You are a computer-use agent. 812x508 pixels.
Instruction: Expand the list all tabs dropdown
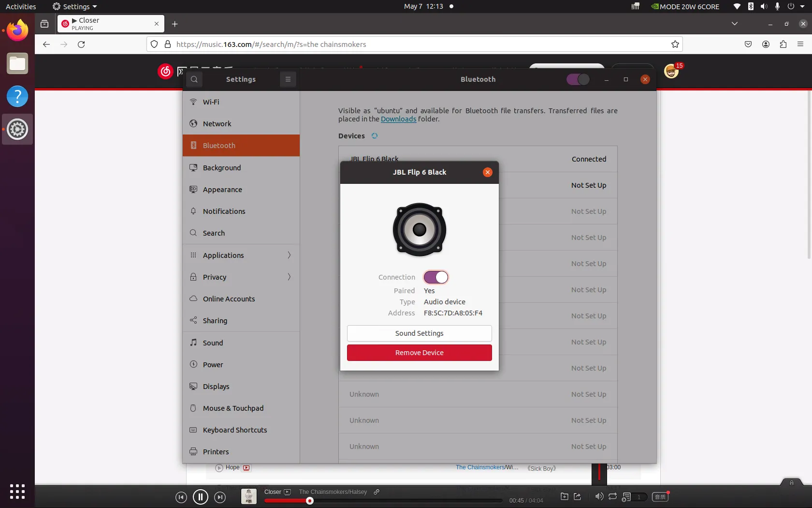pyautogui.click(x=735, y=24)
